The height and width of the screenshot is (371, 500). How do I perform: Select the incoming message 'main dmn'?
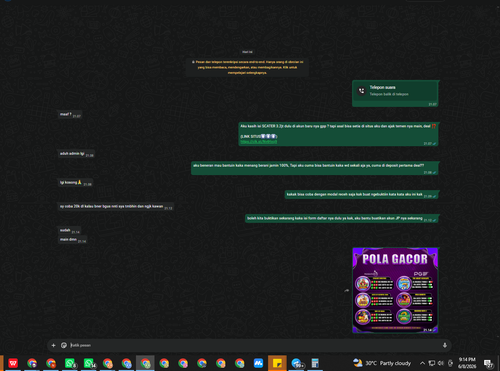click(x=72, y=240)
